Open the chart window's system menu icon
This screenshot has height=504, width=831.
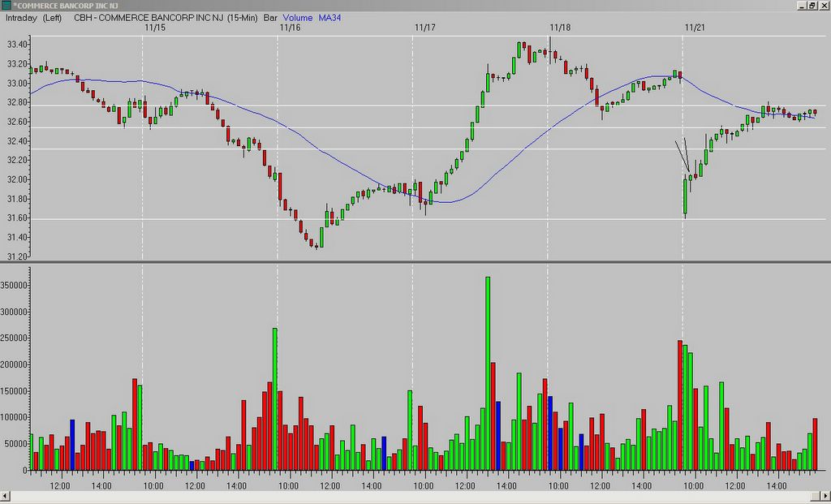point(6,6)
